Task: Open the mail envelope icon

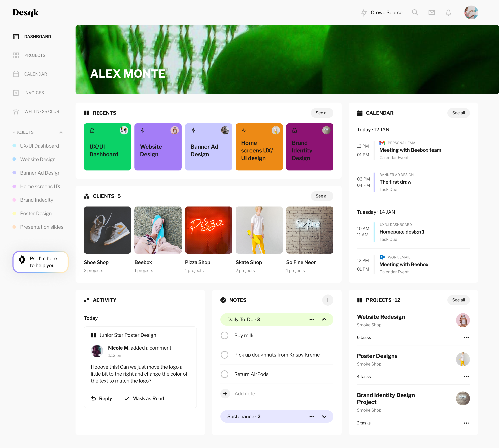Action: [x=432, y=12]
